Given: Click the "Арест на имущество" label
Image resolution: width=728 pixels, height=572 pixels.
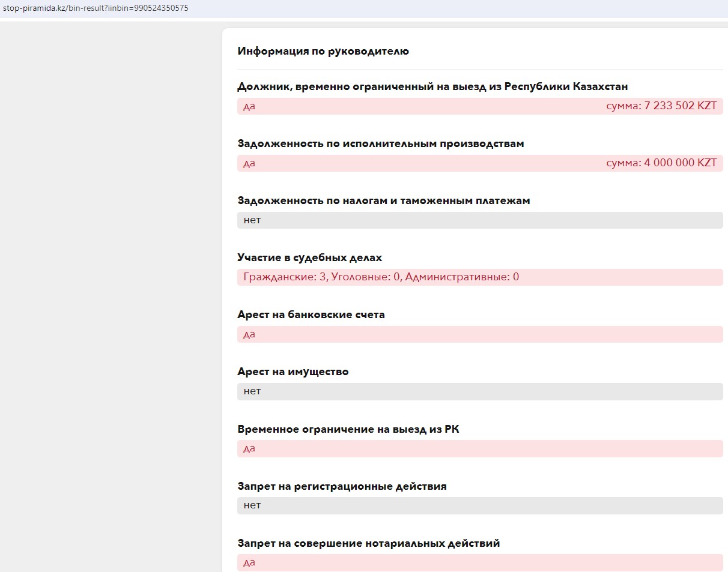Looking at the screenshot, I should (293, 372).
